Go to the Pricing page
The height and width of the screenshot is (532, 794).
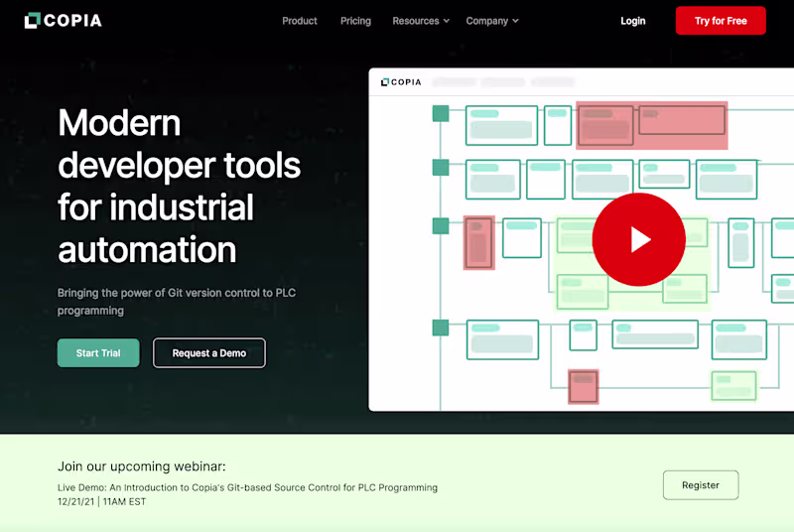click(x=355, y=21)
